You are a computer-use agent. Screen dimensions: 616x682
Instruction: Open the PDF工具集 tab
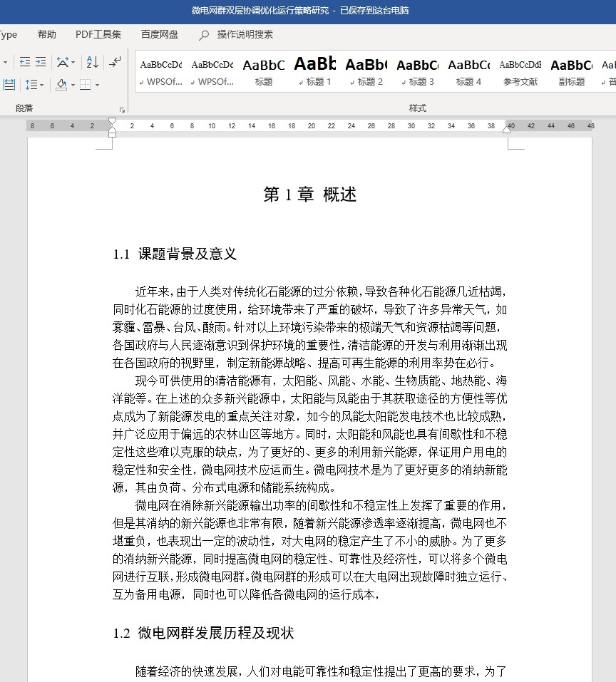tap(98, 34)
